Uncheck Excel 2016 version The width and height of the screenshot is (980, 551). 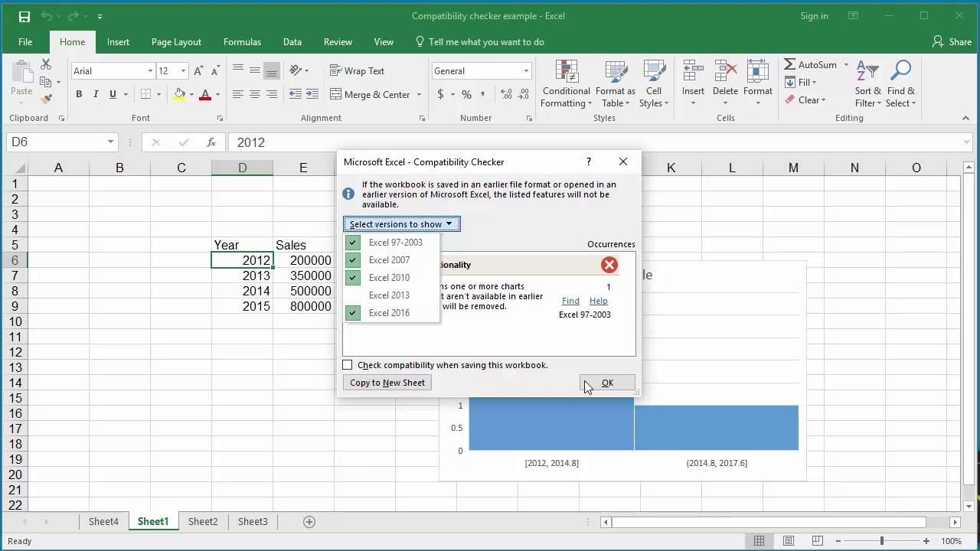point(353,313)
